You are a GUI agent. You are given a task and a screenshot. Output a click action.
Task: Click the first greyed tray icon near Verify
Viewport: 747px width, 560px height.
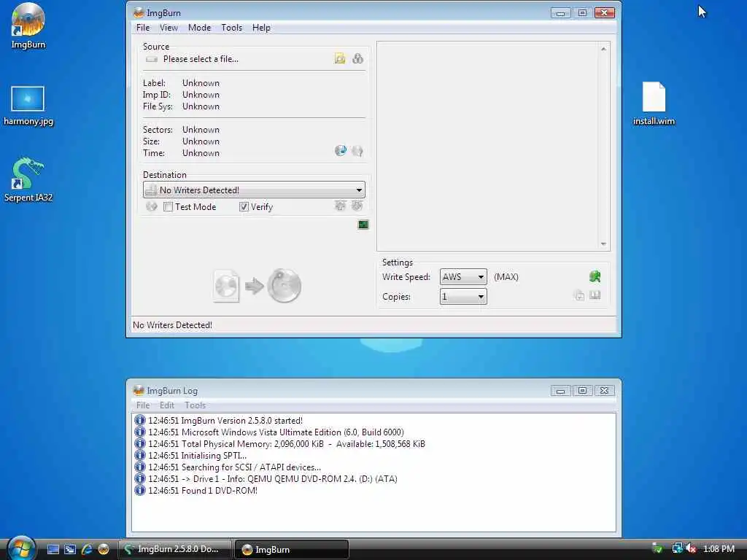pyautogui.click(x=340, y=206)
